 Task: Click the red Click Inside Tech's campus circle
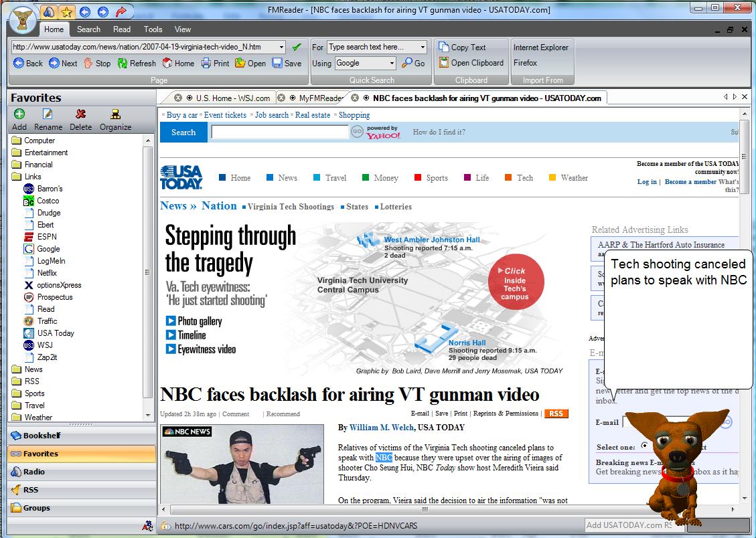[x=516, y=282]
